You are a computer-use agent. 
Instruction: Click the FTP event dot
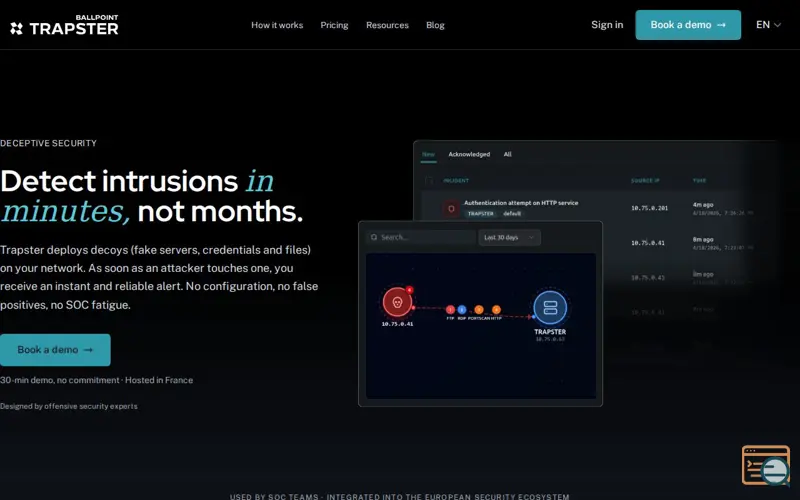click(450, 309)
